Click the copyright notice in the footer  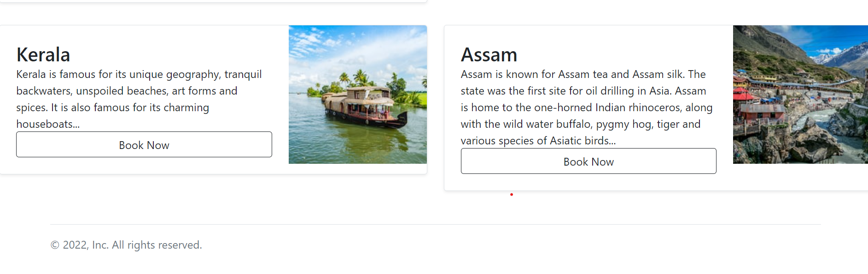pyautogui.click(x=126, y=245)
